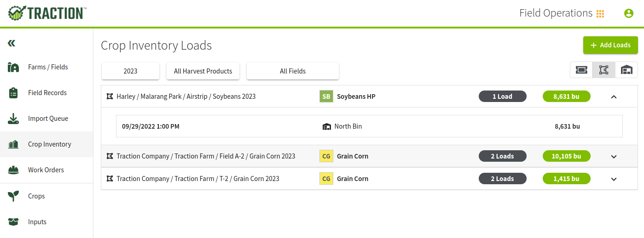
Task: Click the Field A-2 boundary icon
Action: [x=110, y=156]
